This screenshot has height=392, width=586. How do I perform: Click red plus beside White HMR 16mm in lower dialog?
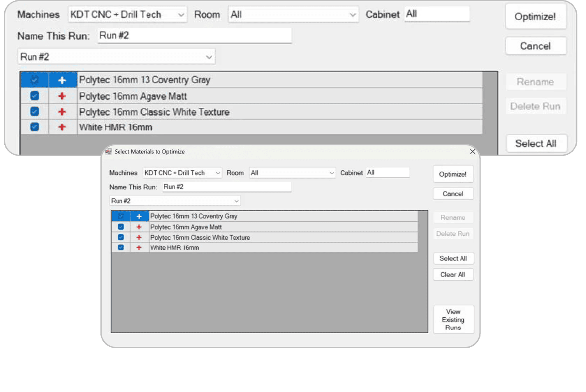pyautogui.click(x=139, y=248)
